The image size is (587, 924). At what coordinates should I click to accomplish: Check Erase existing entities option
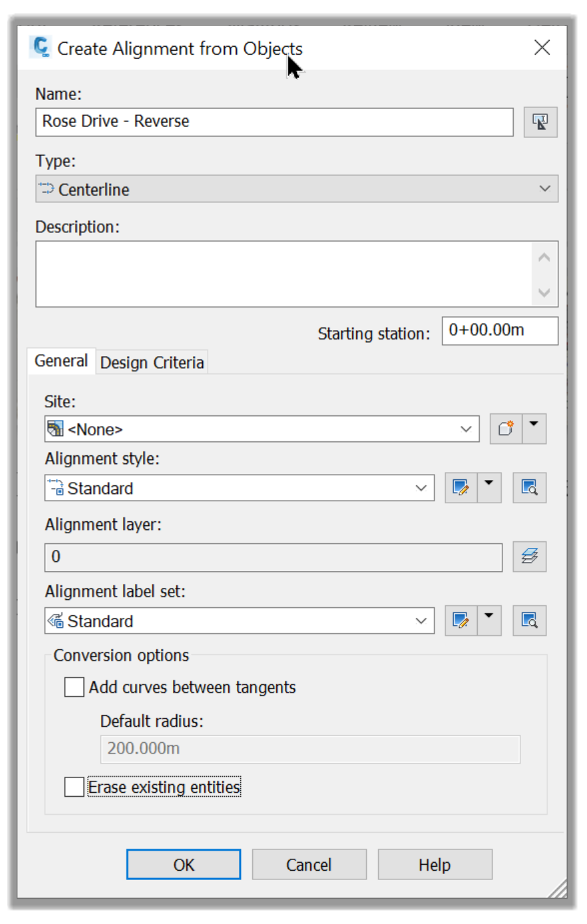[75, 787]
